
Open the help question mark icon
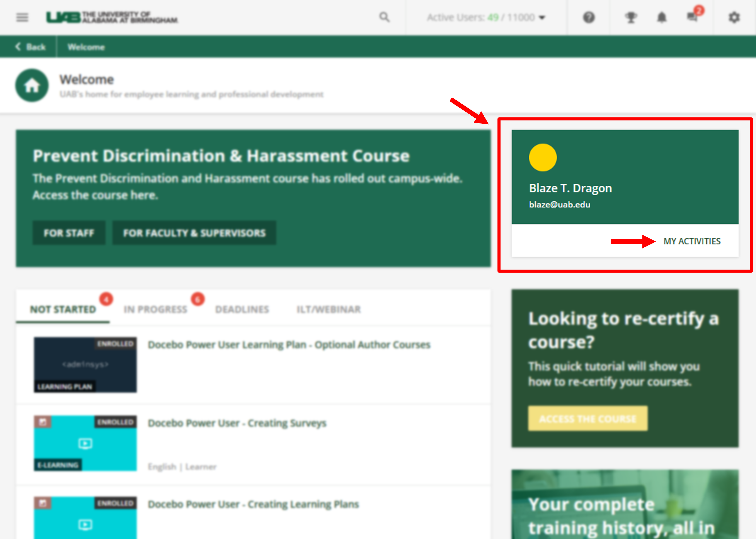589,17
